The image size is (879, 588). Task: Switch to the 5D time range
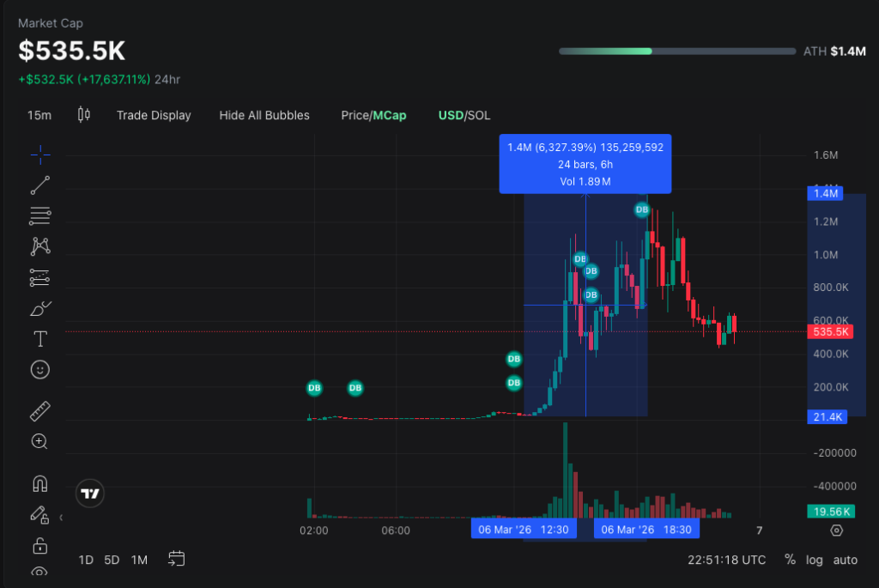coord(112,560)
